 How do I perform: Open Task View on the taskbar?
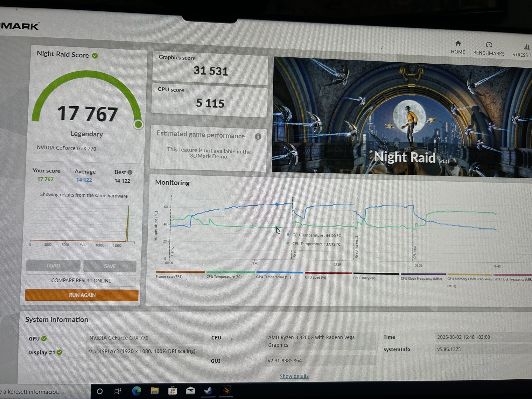pos(118,391)
